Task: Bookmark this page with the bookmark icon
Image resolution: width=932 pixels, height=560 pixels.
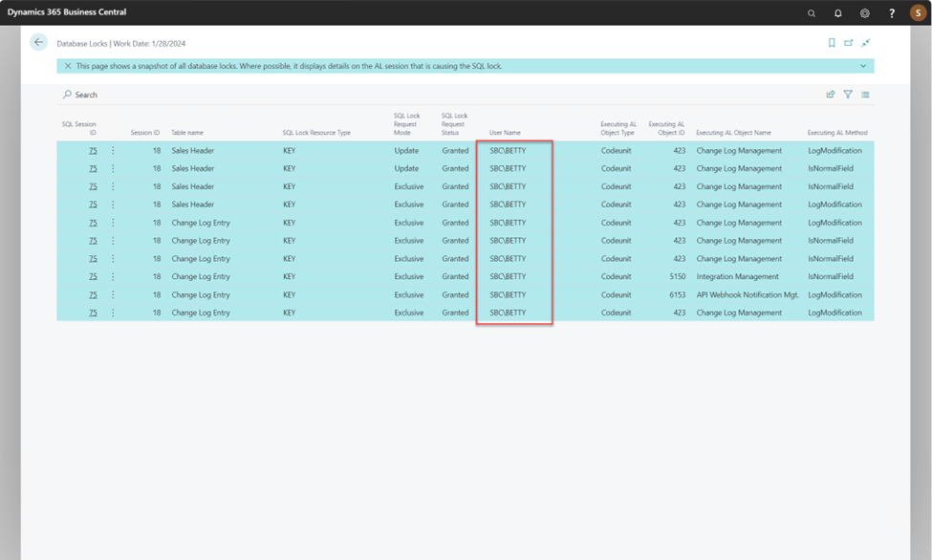Action: [x=832, y=43]
